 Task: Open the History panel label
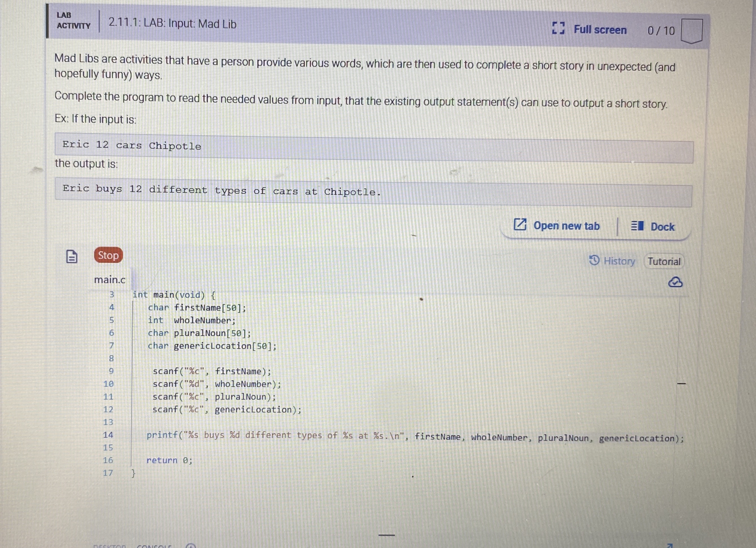619,261
